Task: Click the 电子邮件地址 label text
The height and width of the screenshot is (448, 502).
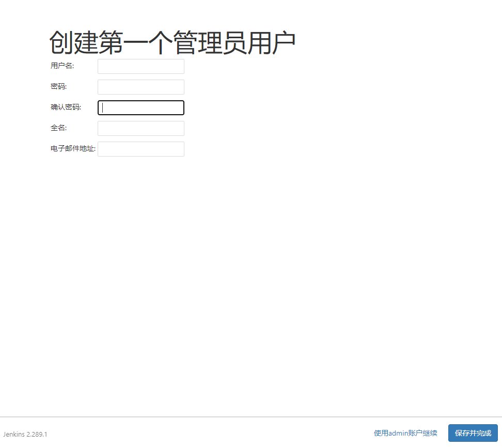Action: click(x=73, y=149)
